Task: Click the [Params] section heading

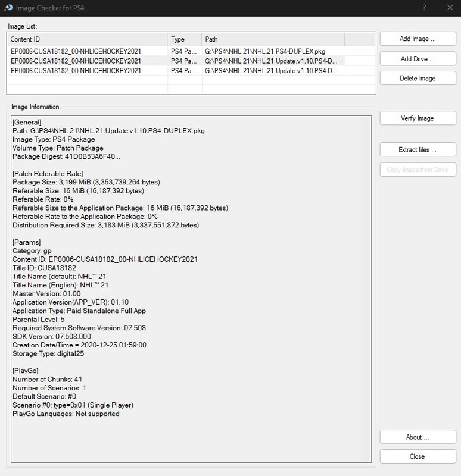Action: point(26,242)
